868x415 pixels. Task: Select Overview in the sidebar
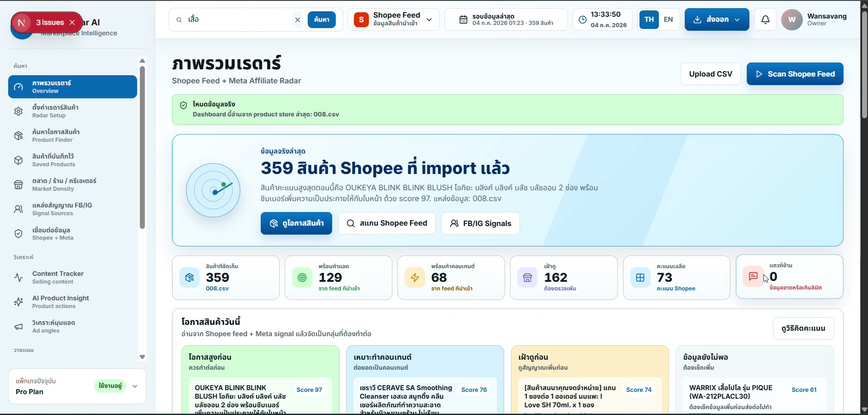[x=72, y=87]
